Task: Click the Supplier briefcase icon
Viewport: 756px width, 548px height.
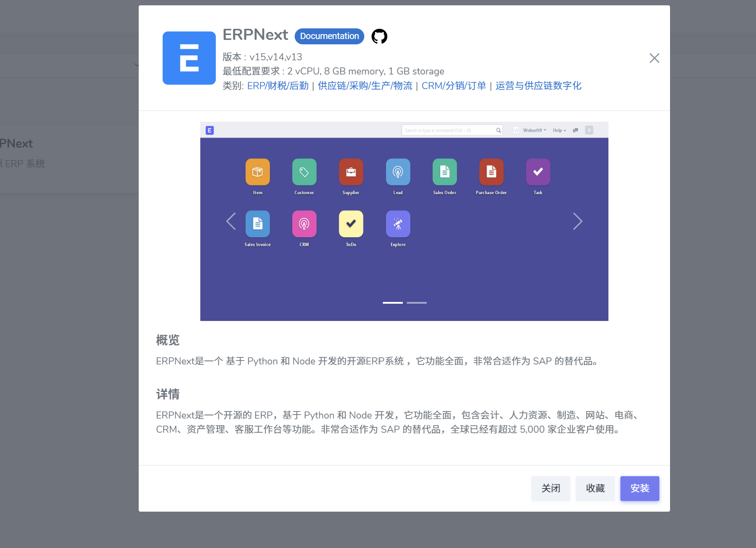Action: click(x=351, y=172)
